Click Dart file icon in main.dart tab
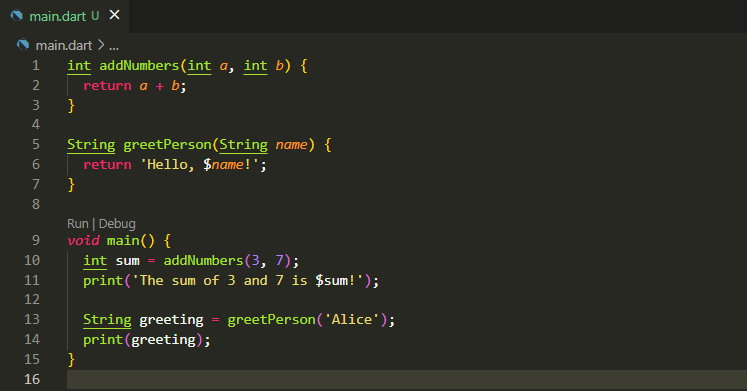Viewport: 747px width, 391px height. [17, 16]
